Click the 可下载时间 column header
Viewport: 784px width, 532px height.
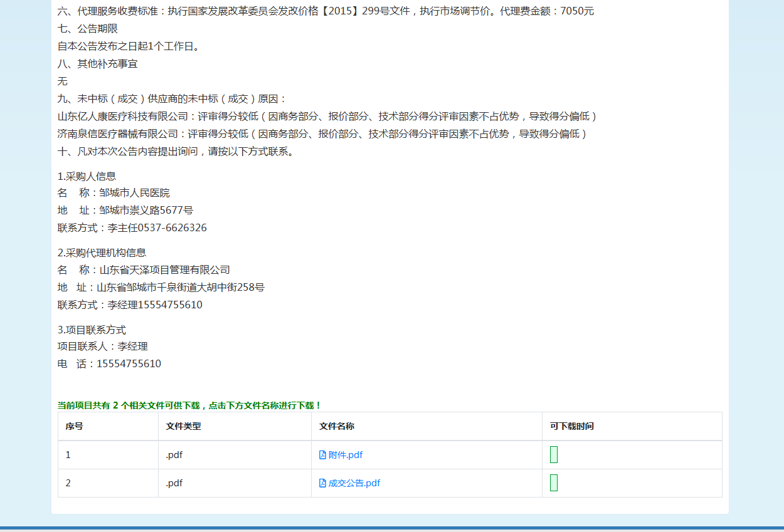pyautogui.click(x=572, y=426)
